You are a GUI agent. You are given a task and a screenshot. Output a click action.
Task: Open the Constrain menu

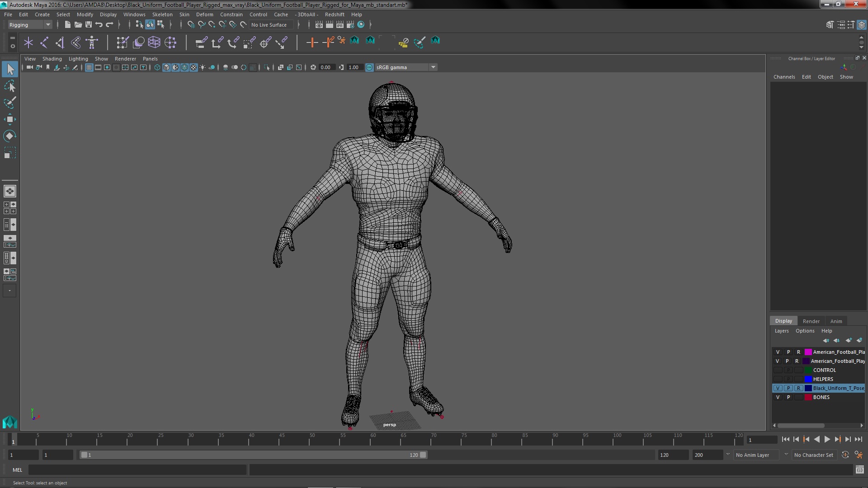click(231, 14)
